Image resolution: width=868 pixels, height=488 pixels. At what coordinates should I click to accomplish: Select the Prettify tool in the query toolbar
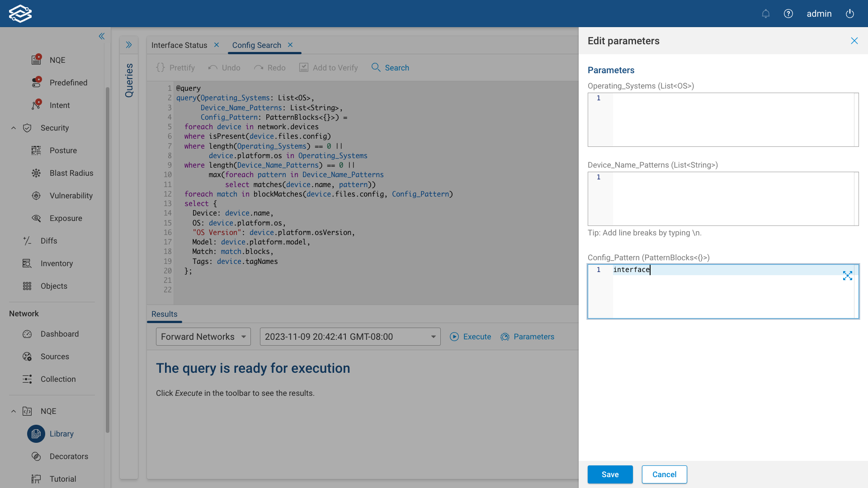175,67
